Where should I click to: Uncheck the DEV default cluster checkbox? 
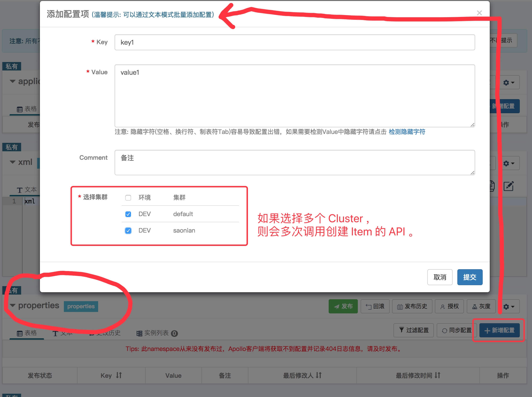(x=128, y=214)
